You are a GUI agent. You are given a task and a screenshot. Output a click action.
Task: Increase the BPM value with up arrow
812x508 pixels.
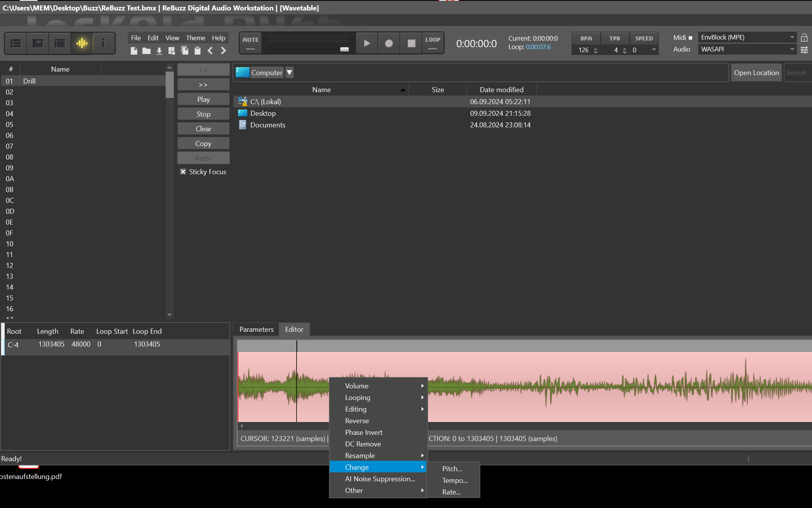tap(596, 48)
